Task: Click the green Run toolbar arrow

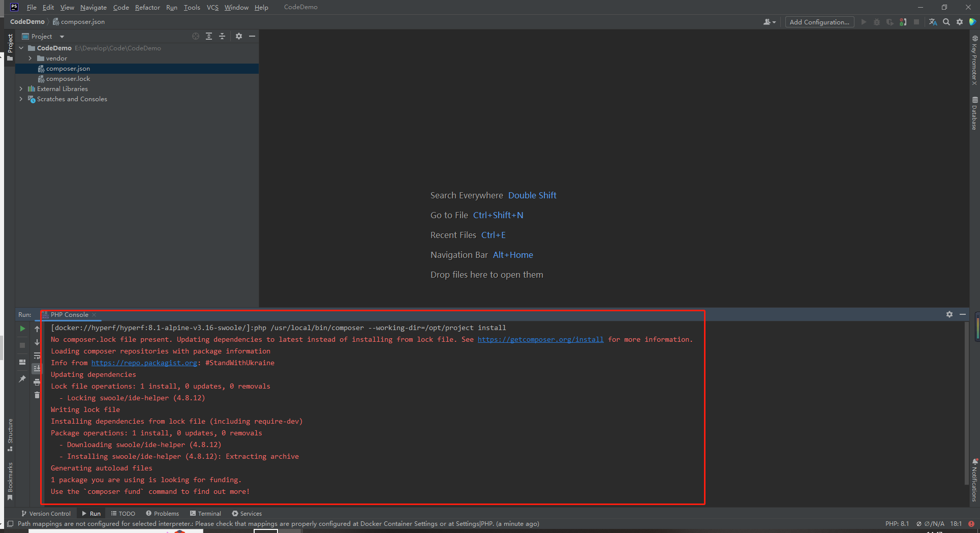Action: click(864, 22)
